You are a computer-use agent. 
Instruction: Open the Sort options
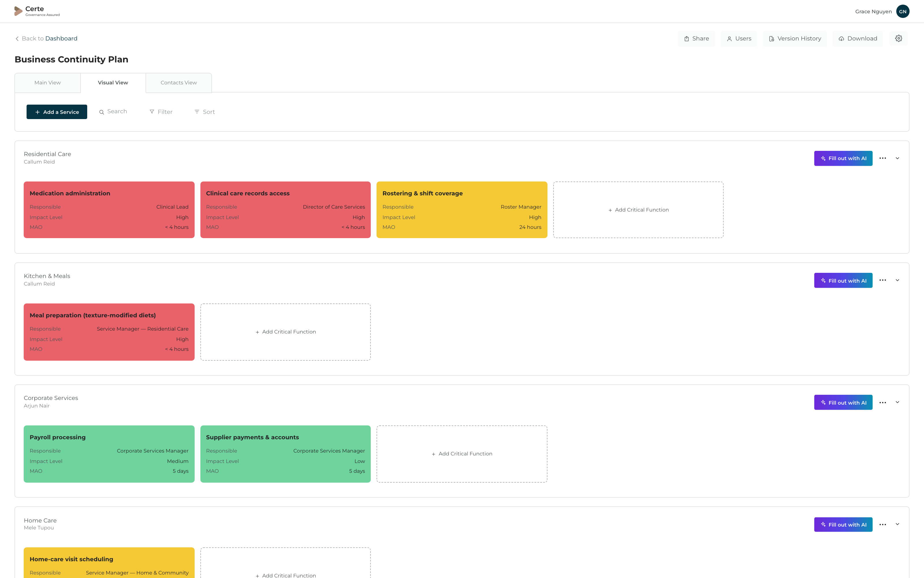click(x=205, y=112)
